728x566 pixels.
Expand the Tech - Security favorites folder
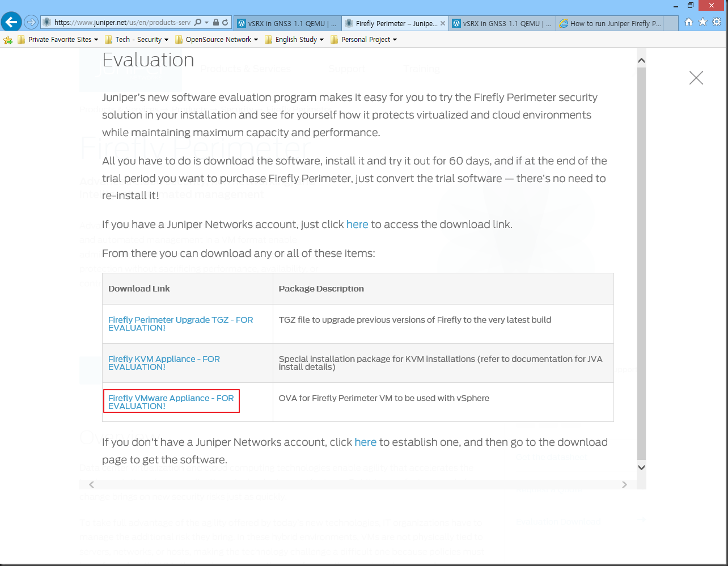point(137,40)
